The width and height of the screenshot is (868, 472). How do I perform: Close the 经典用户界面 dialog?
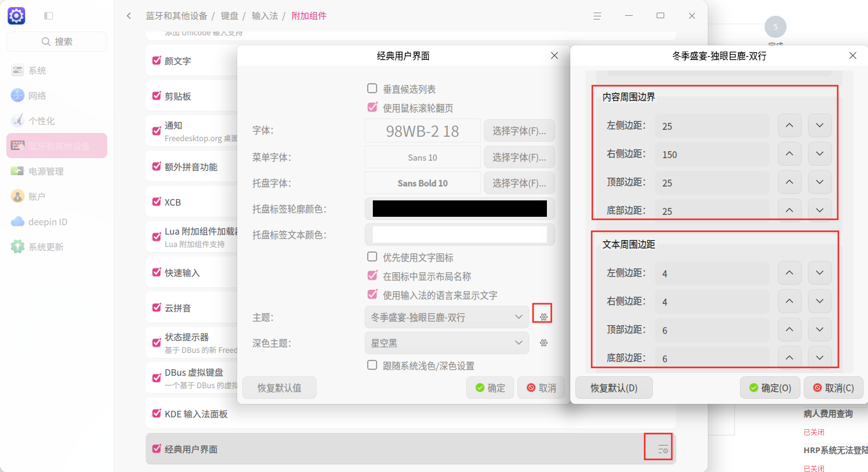[554, 55]
